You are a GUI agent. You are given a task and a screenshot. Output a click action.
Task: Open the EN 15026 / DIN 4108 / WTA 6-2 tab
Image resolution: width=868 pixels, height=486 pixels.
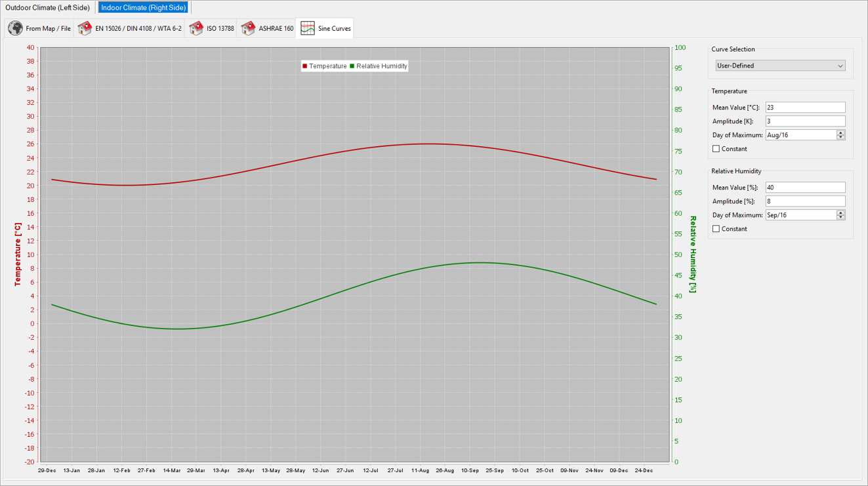click(130, 28)
